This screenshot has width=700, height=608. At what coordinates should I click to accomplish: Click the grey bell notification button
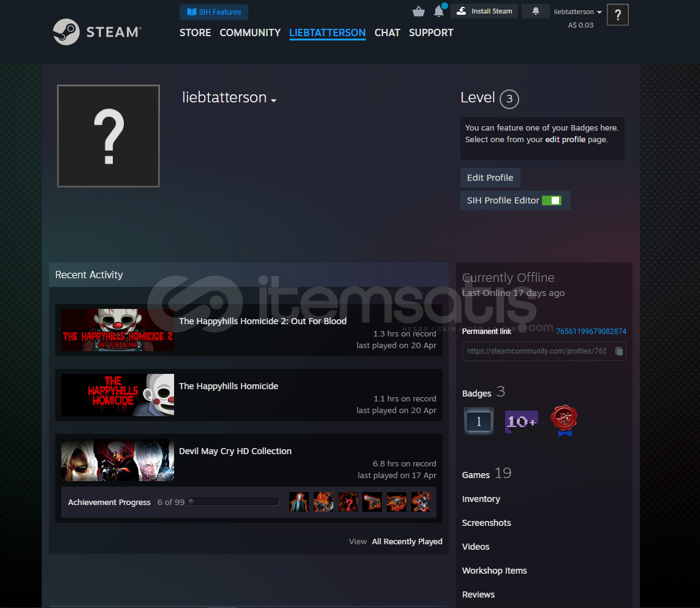(536, 11)
